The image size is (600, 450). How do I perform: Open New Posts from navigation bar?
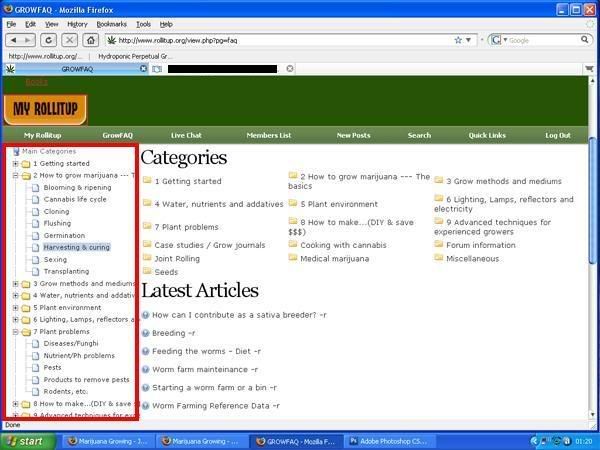tap(353, 135)
